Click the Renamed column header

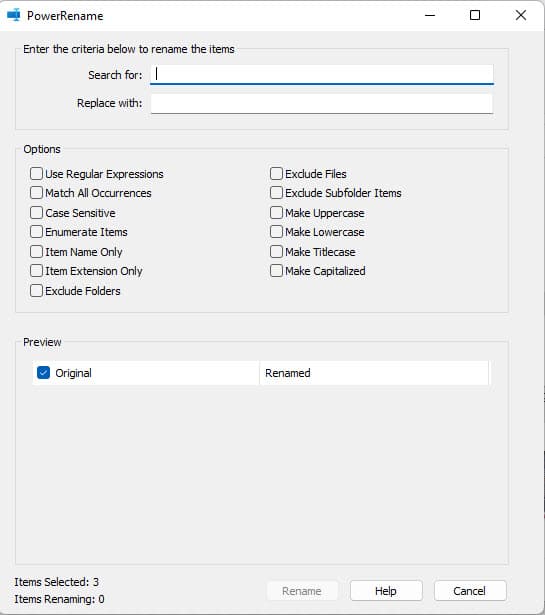pos(374,373)
